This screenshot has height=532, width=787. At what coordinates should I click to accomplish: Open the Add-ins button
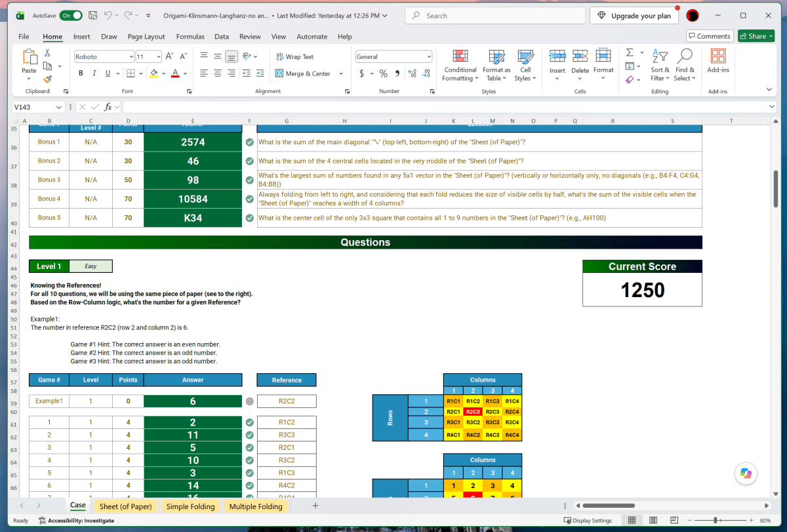pos(718,61)
